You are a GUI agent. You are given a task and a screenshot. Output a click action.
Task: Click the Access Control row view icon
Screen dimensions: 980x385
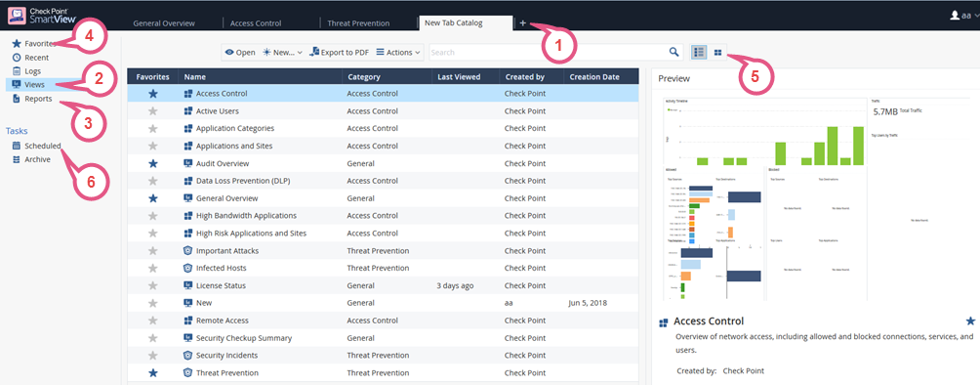click(188, 93)
